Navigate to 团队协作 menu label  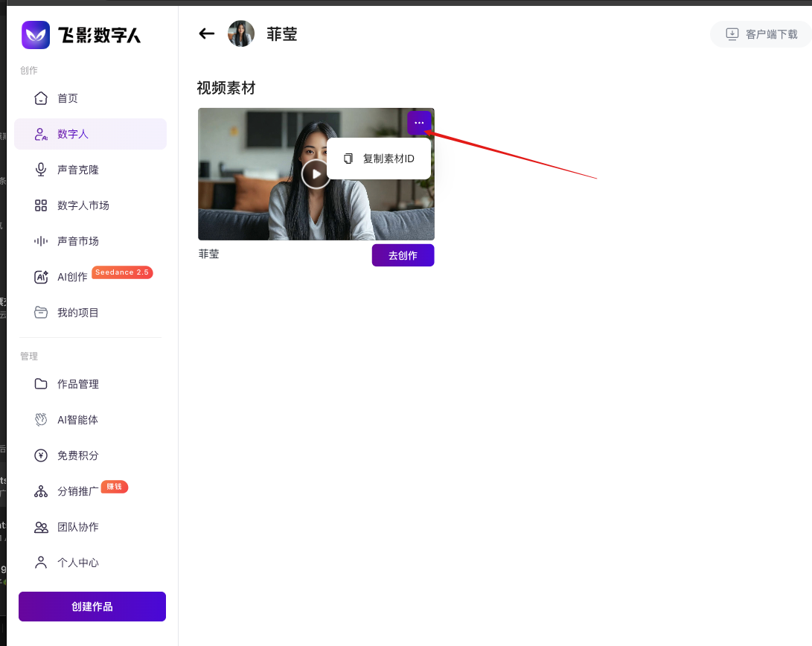(x=77, y=527)
